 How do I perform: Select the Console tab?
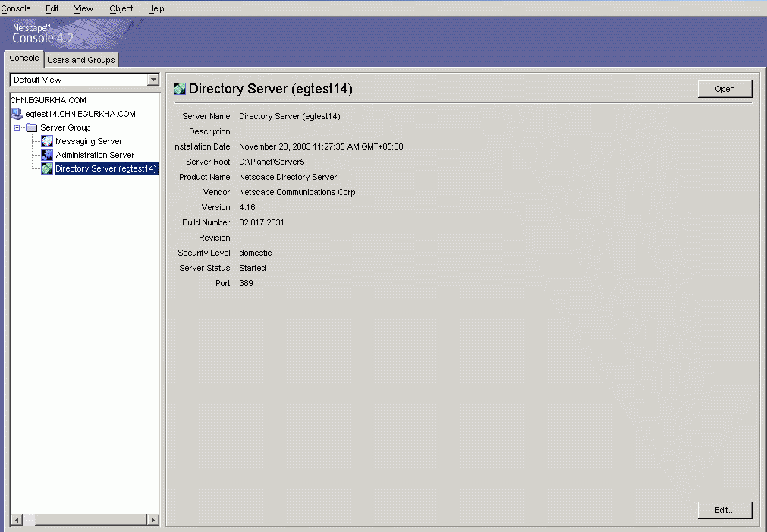(24, 58)
